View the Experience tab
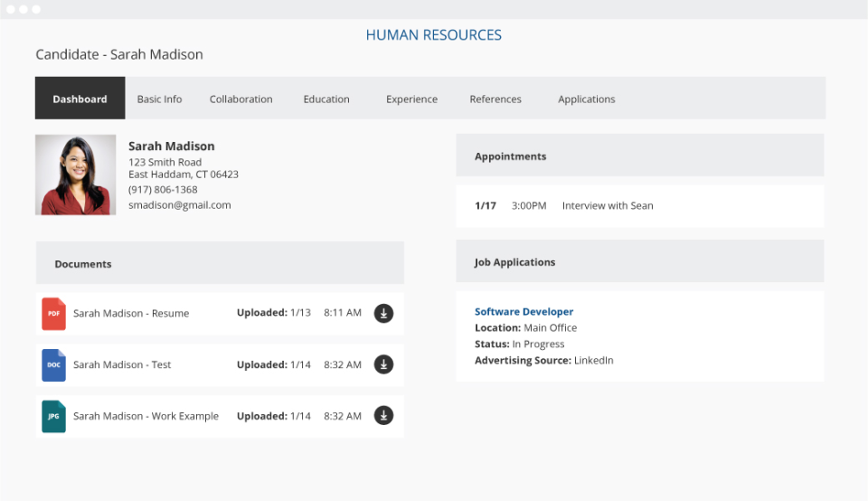 (x=411, y=99)
